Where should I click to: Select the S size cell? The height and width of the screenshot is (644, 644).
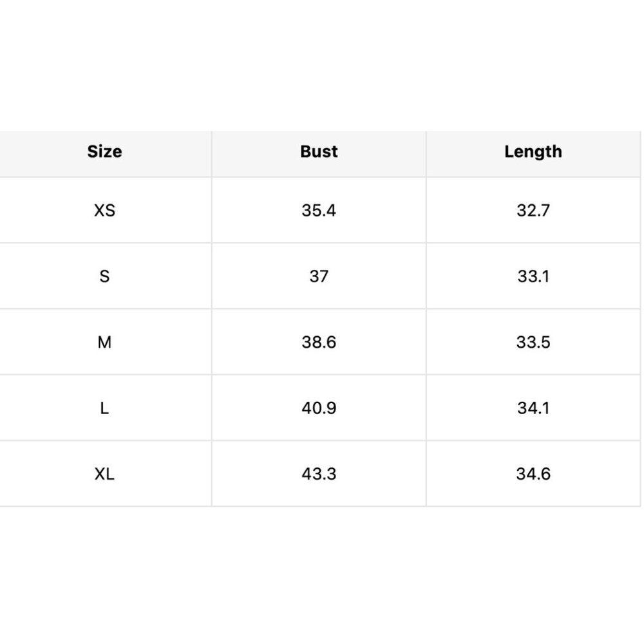(104, 276)
